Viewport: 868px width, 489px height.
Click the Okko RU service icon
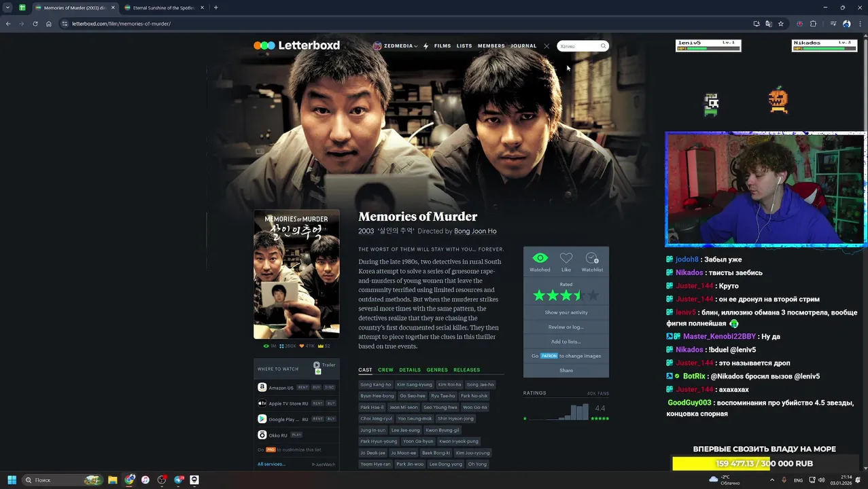point(262,435)
